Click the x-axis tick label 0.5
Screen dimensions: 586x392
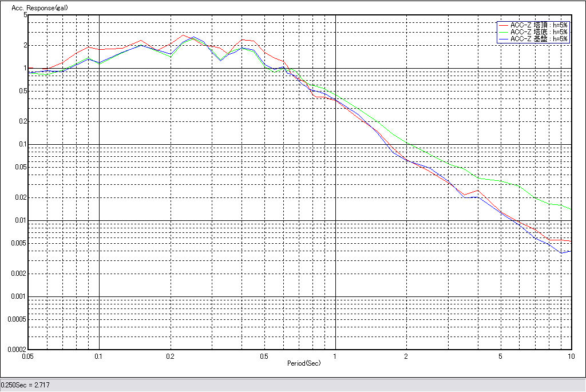264,356
